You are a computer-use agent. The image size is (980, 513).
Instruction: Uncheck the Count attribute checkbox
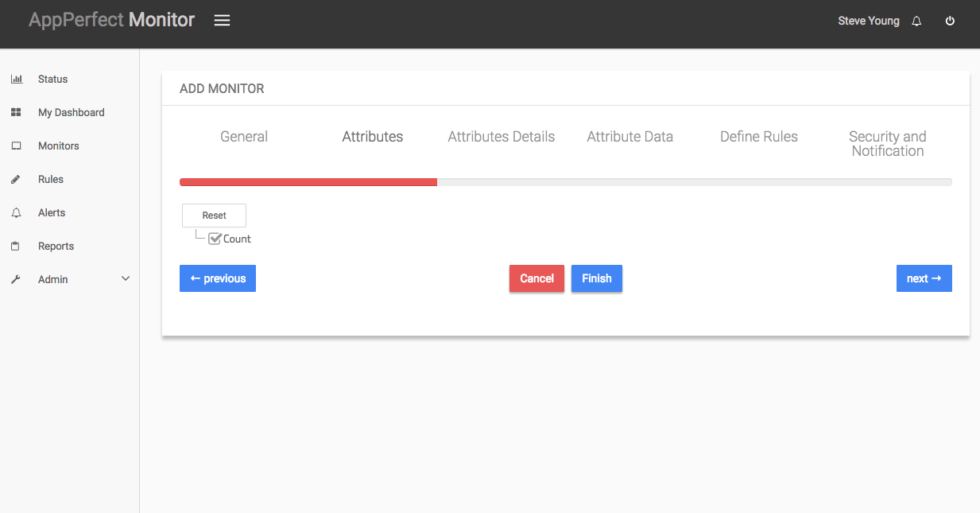click(215, 239)
